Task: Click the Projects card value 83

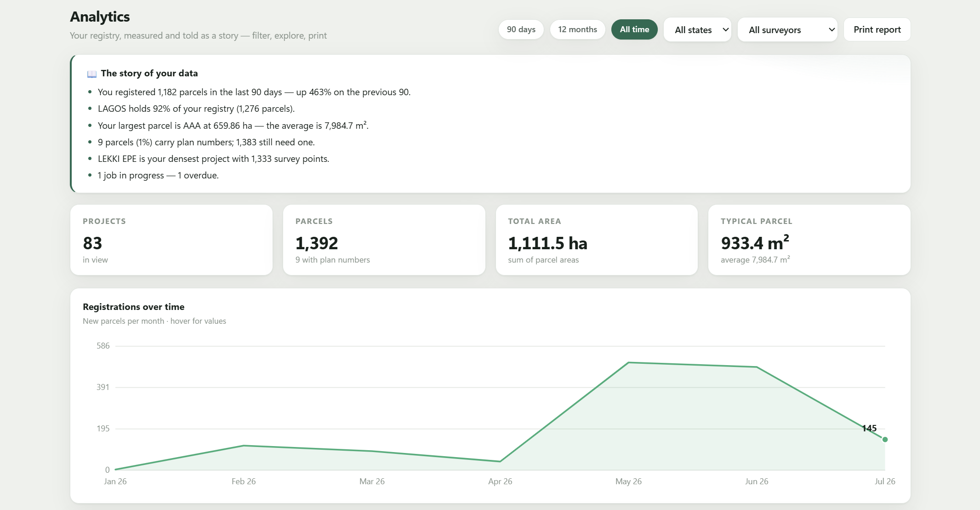Action: [x=92, y=243]
